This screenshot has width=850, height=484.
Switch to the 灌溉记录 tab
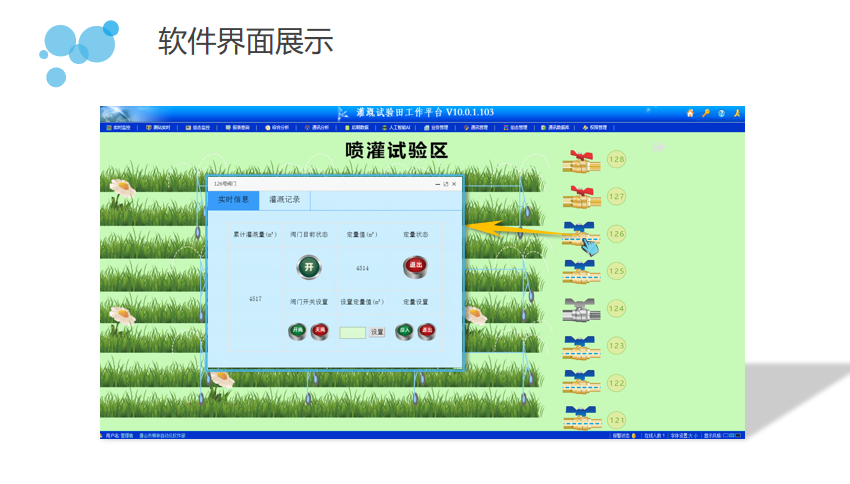[284, 200]
